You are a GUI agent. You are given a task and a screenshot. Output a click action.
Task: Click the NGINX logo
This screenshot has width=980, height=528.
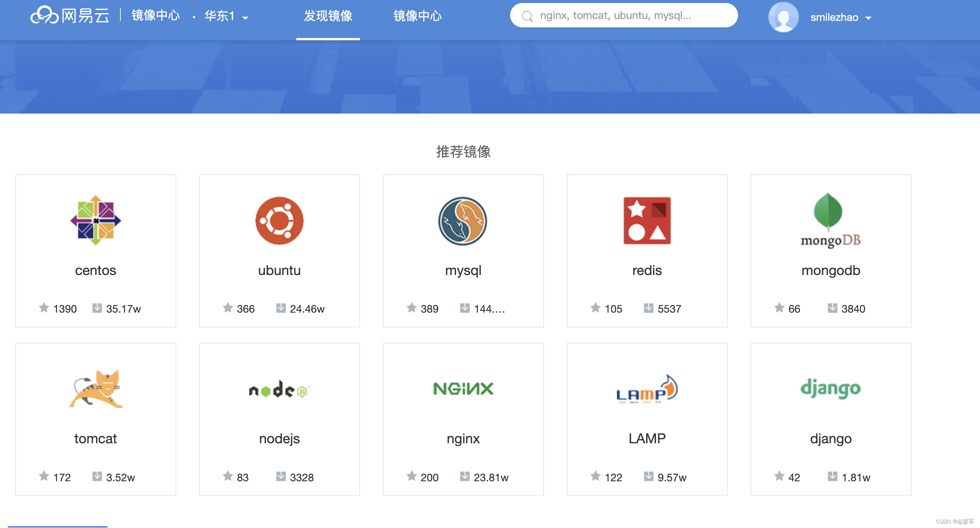(x=463, y=389)
